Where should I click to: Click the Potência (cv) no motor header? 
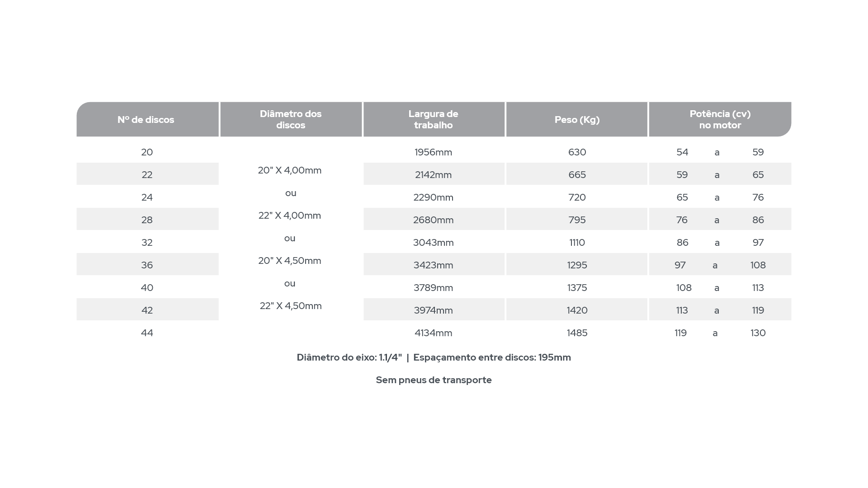coord(720,119)
